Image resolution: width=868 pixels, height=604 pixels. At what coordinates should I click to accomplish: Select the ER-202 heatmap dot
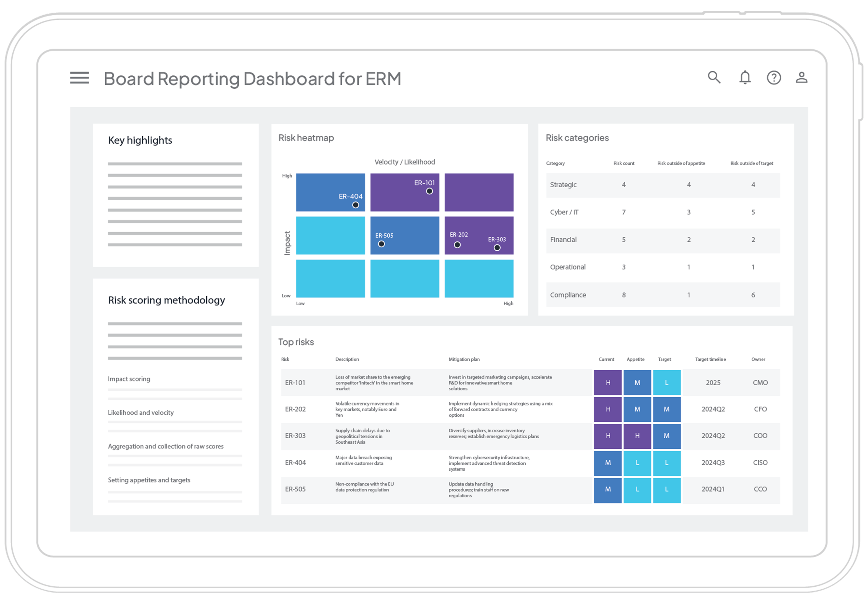pyautogui.click(x=457, y=245)
